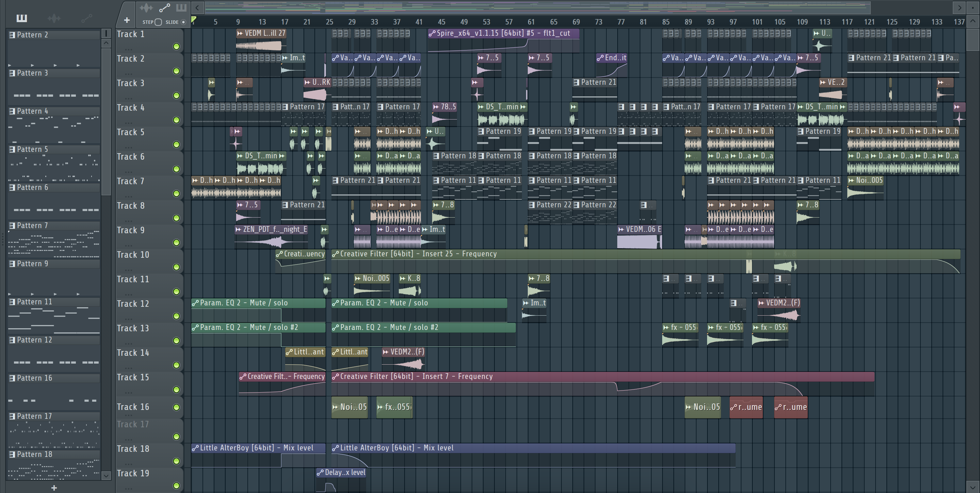Mute Track 4 with its green LED
Screen dimensions: 980x493
176,120
